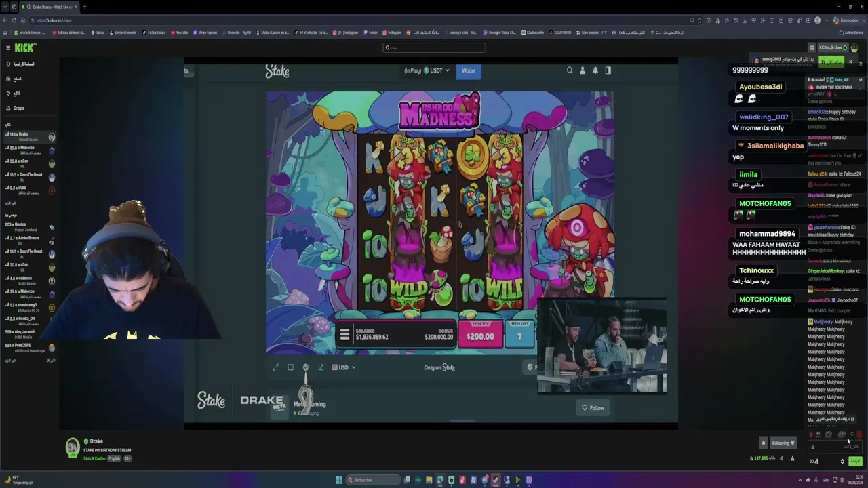Expand the slot game to fullscreen
Image resolution: width=868 pixels, height=488 pixels.
(x=275, y=367)
